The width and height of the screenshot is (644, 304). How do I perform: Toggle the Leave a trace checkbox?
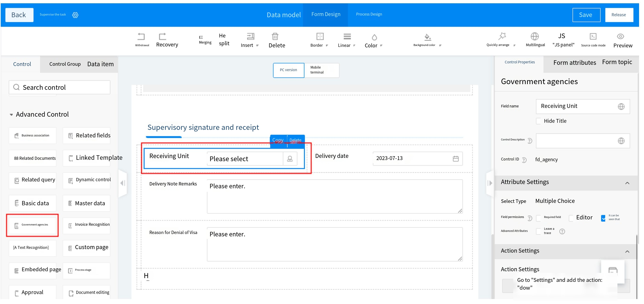coord(538,231)
